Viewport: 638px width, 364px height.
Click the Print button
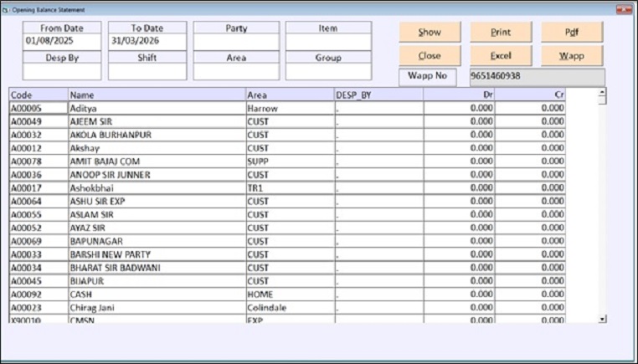tap(501, 32)
